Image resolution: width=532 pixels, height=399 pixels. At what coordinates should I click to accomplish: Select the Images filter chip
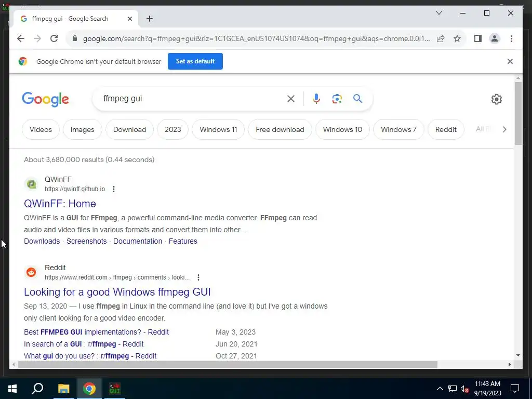83,129
